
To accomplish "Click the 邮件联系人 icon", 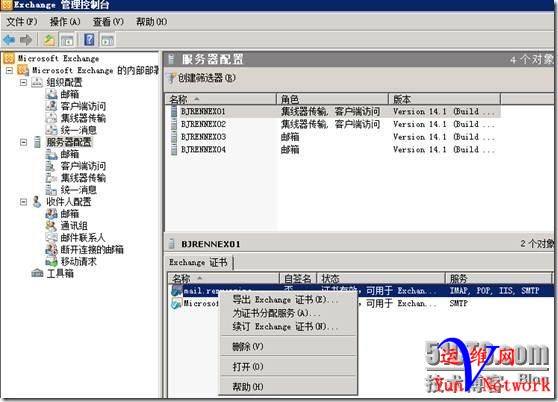I will (x=51, y=237).
